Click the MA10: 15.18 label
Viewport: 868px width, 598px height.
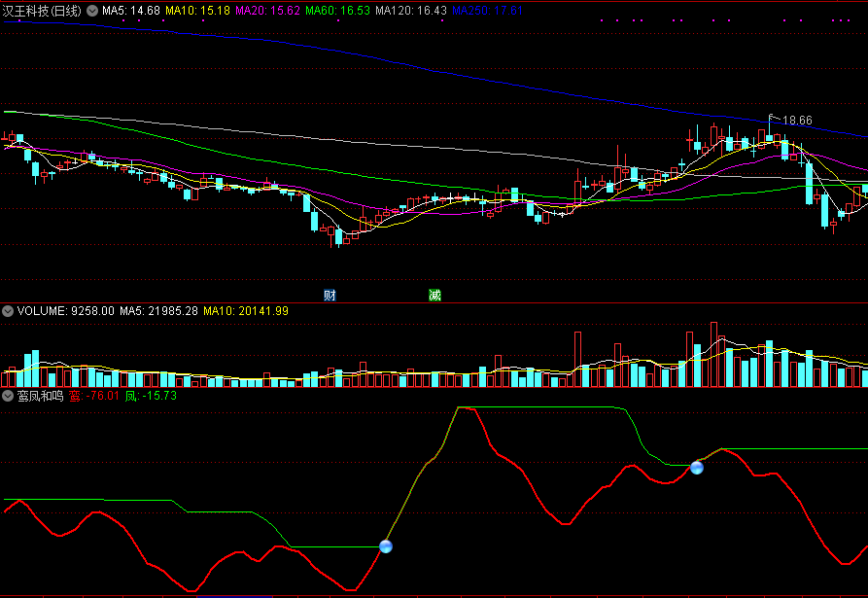pyautogui.click(x=197, y=11)
